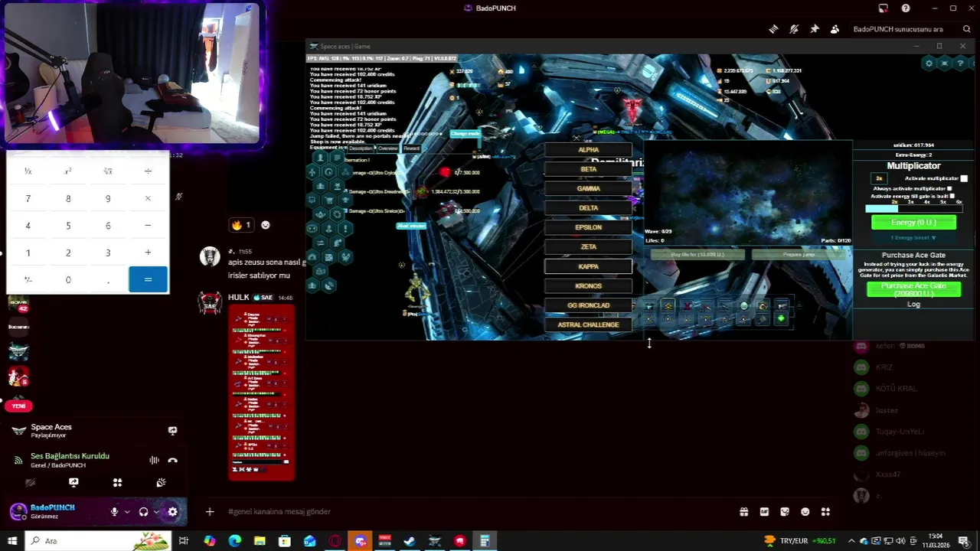Click calculator equals button

(148, 280)
